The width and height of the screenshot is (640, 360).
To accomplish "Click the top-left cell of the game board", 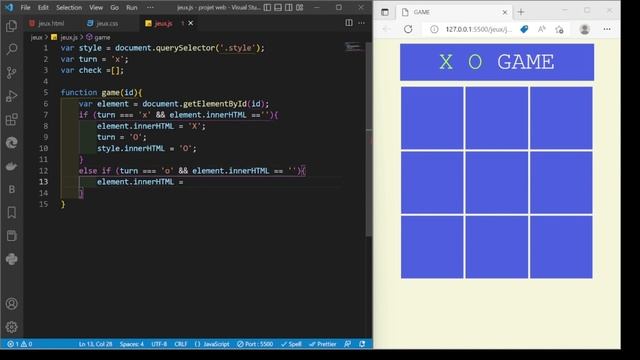I will (x=432, y=118).
